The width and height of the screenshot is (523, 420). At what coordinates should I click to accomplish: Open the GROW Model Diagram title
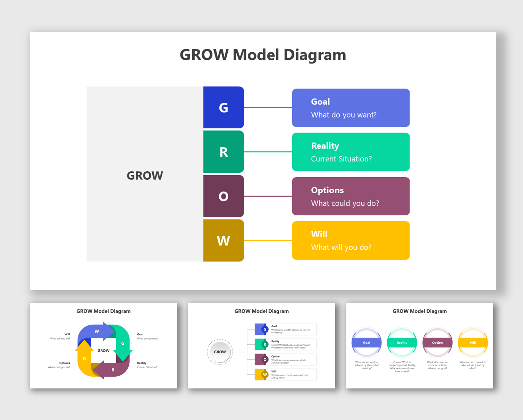(263, 54)
